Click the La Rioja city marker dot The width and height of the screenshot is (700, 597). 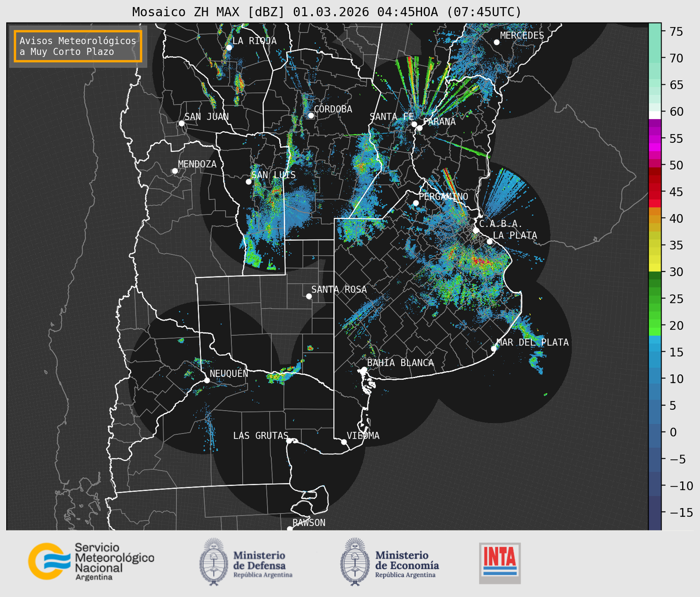(x=229, y=47)
